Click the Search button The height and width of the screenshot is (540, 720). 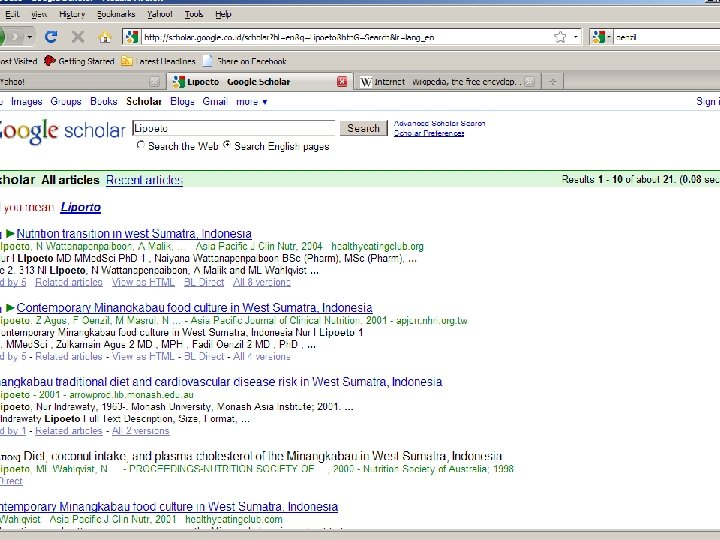[x=363, y=128]
